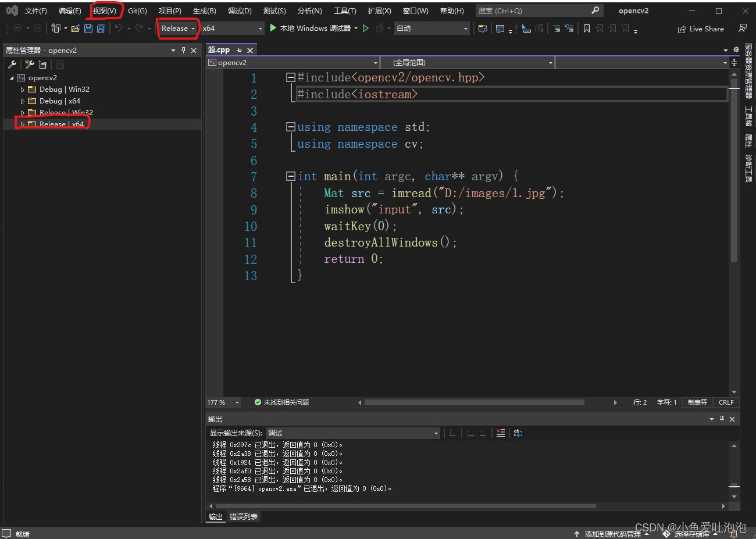Open the feedback icon beside Live Share
The width and height of the screenshot is (756, 539).
click(743, 28)
